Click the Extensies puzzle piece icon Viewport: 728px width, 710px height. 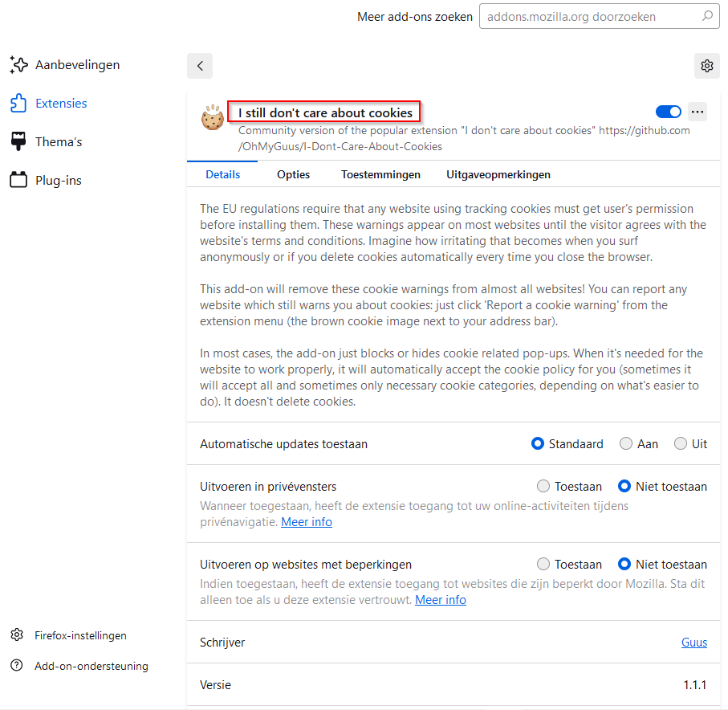tap(18, 103)
